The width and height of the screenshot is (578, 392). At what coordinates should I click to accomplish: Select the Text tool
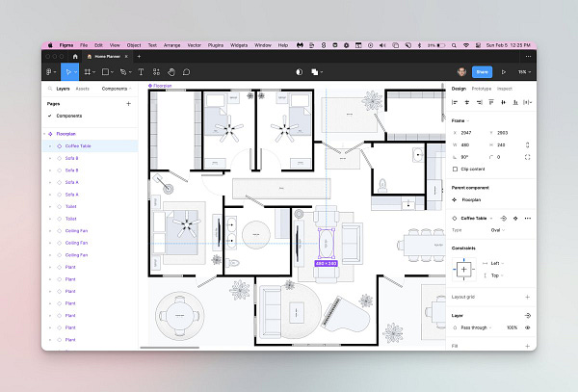click(x=141, y=72)
